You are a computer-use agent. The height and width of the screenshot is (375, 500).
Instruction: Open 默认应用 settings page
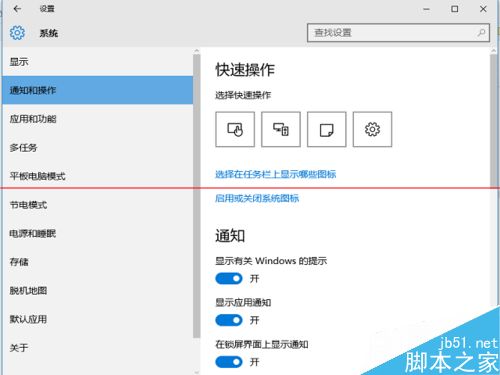pos(97,319)
